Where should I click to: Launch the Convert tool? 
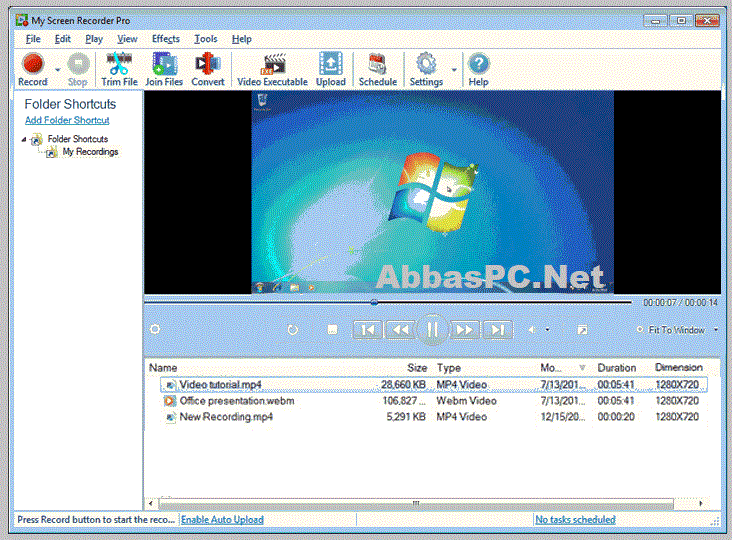[208, 70]
